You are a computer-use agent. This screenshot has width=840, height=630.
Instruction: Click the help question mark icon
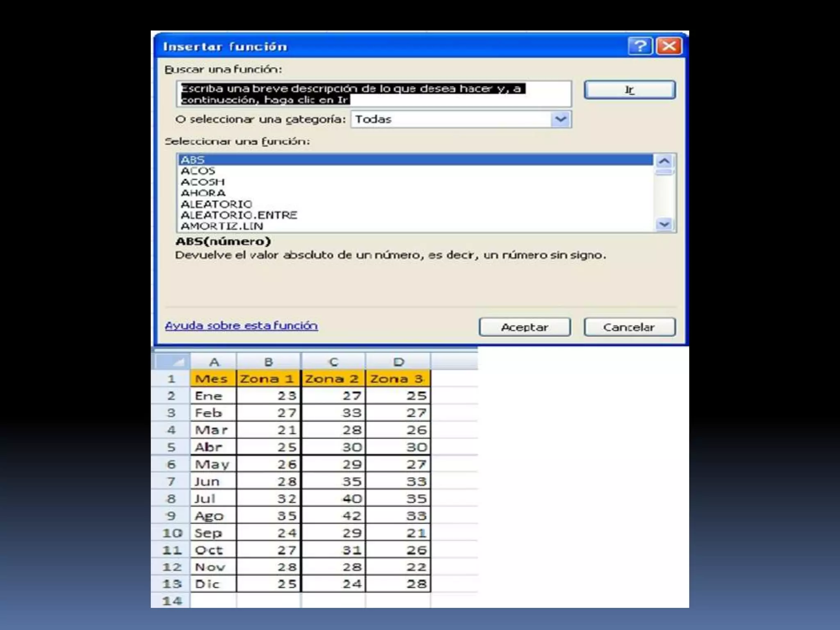[x=640, y=46]
